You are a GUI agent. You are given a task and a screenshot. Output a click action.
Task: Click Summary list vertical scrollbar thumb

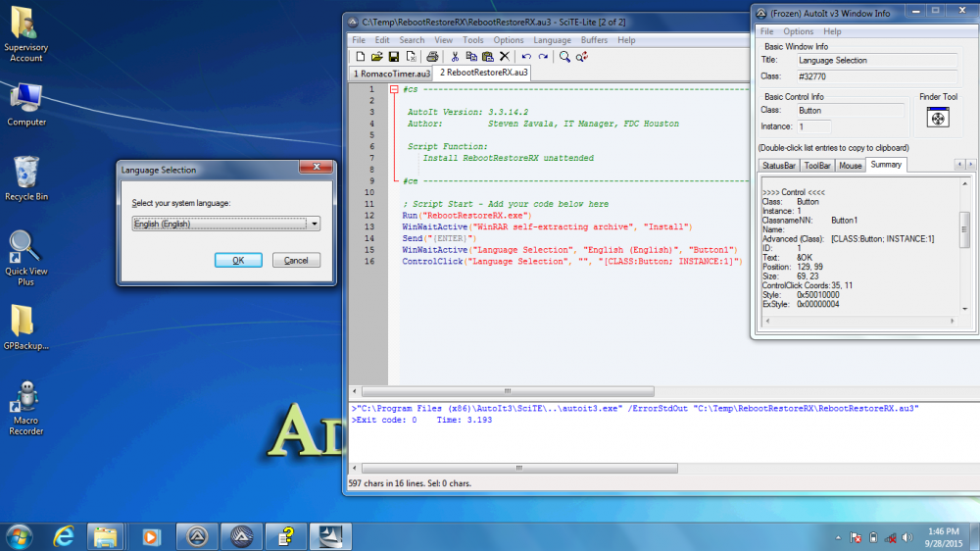tap(964, 229)
